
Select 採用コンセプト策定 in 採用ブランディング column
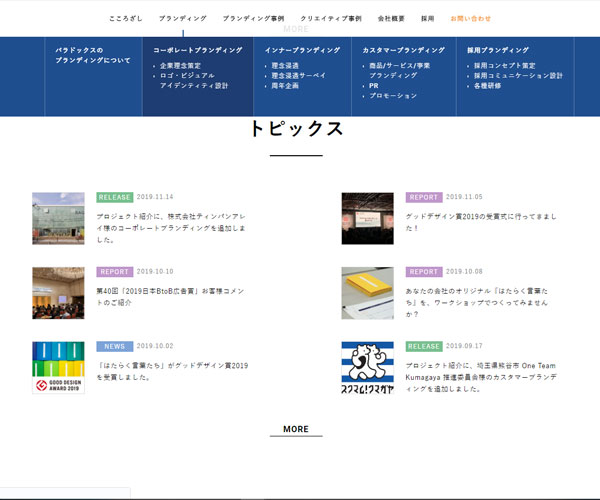point(504,66)
